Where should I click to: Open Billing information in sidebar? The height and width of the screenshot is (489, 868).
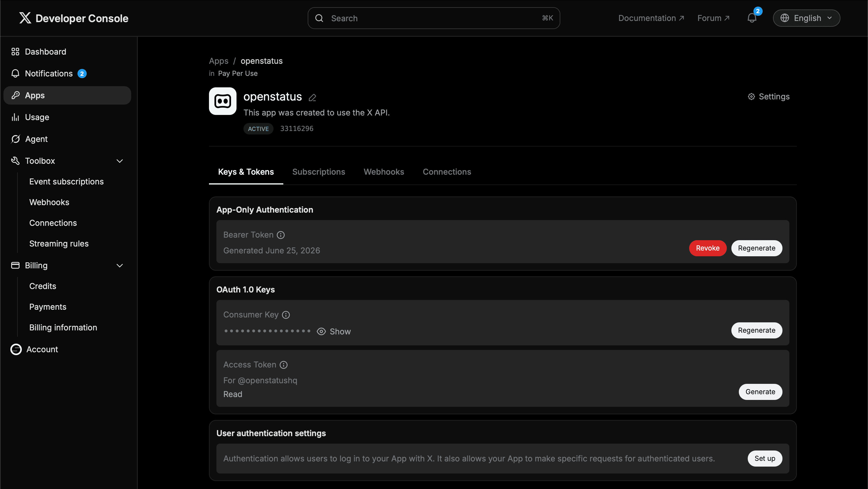pos(63,328)
